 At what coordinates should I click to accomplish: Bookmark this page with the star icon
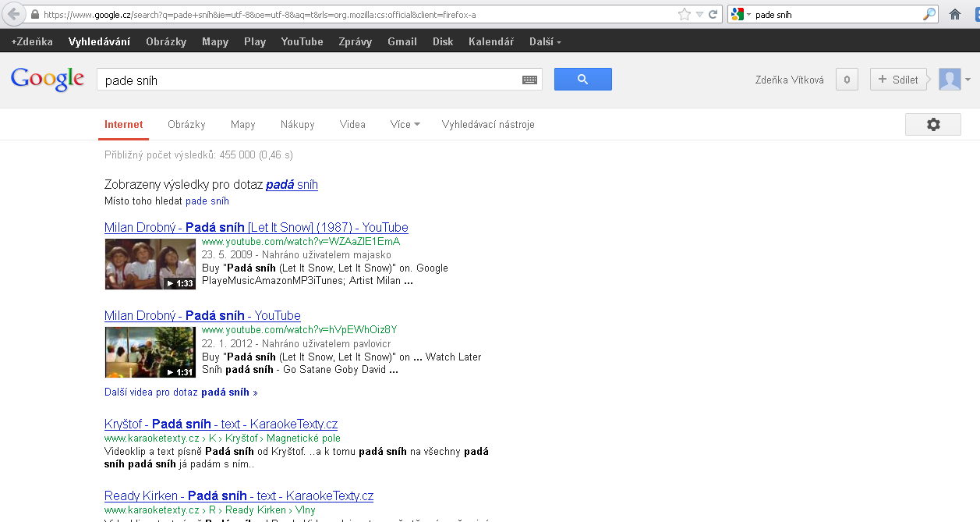(x=684, y=14)
